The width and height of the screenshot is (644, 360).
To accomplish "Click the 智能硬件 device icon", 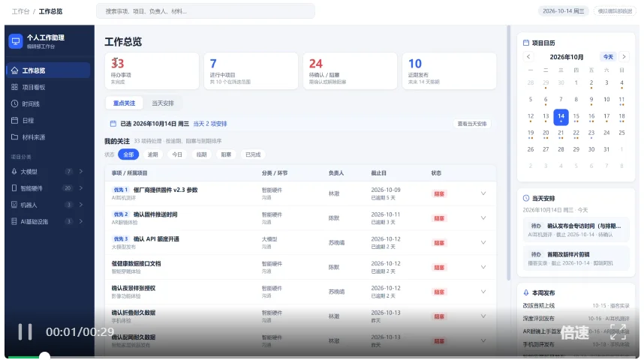I will [14, 188].
